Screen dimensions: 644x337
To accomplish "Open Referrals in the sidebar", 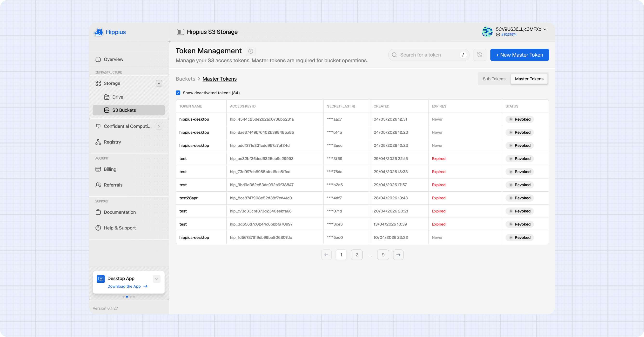I will coord(129,185).
